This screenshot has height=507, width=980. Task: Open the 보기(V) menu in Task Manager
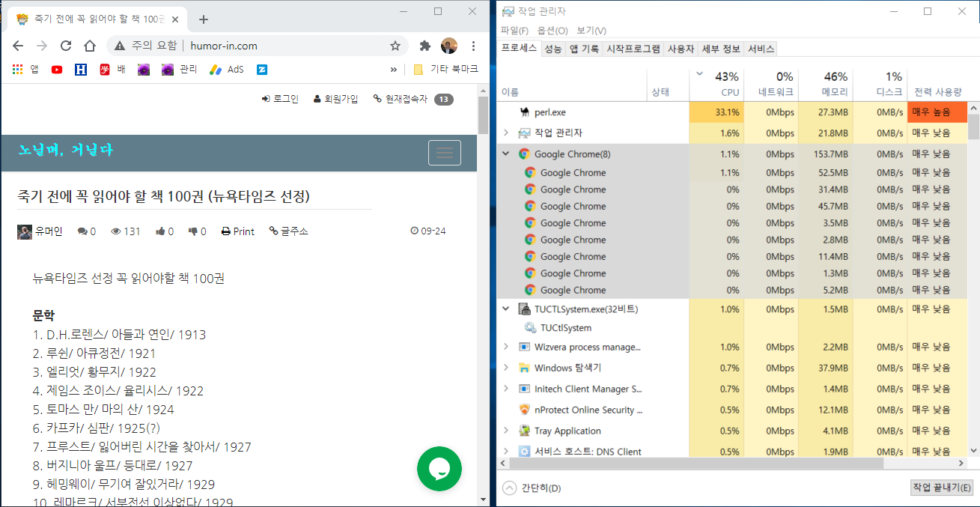click(x=591, y=31)
